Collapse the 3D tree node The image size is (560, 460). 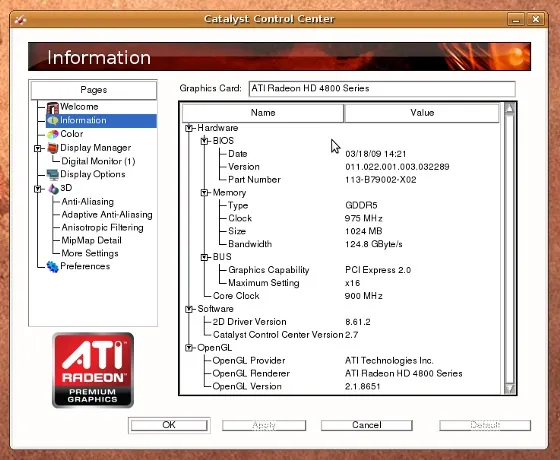(x=38, y=189)
